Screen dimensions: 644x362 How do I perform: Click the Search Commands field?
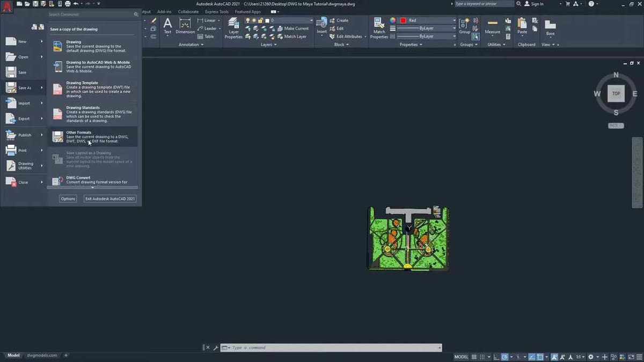[93, 14]
